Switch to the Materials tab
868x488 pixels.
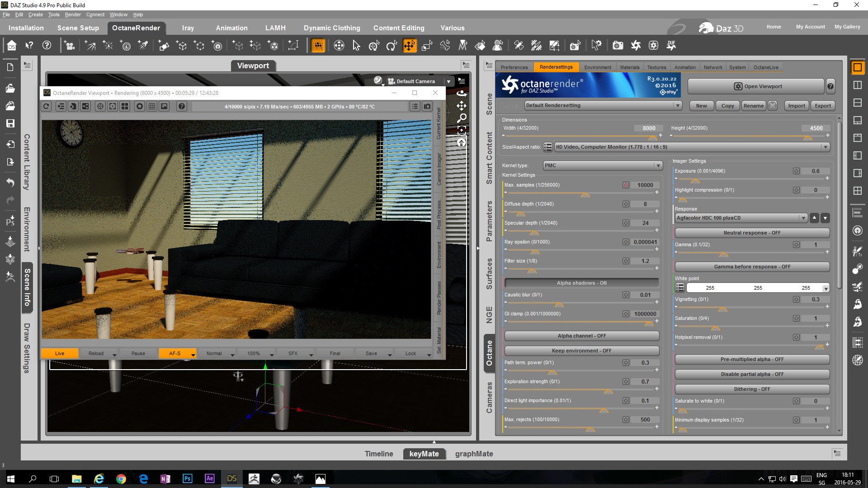629,67
